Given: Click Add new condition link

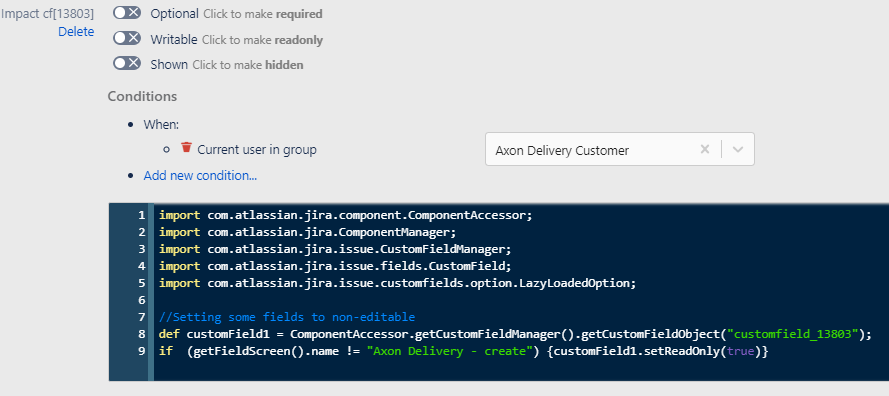Looking at the screenshot, I should point(200,176).
